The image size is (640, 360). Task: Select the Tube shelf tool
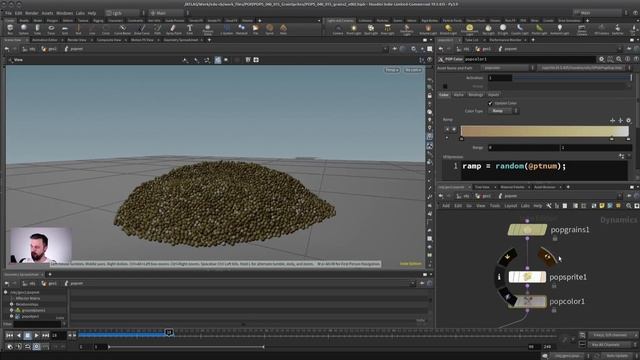pos(37,29)
